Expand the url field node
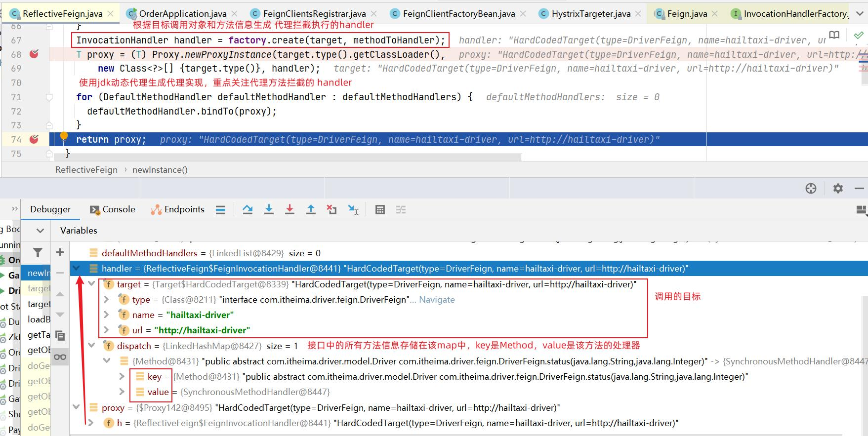The image size is (868, 436). (106, 330)
